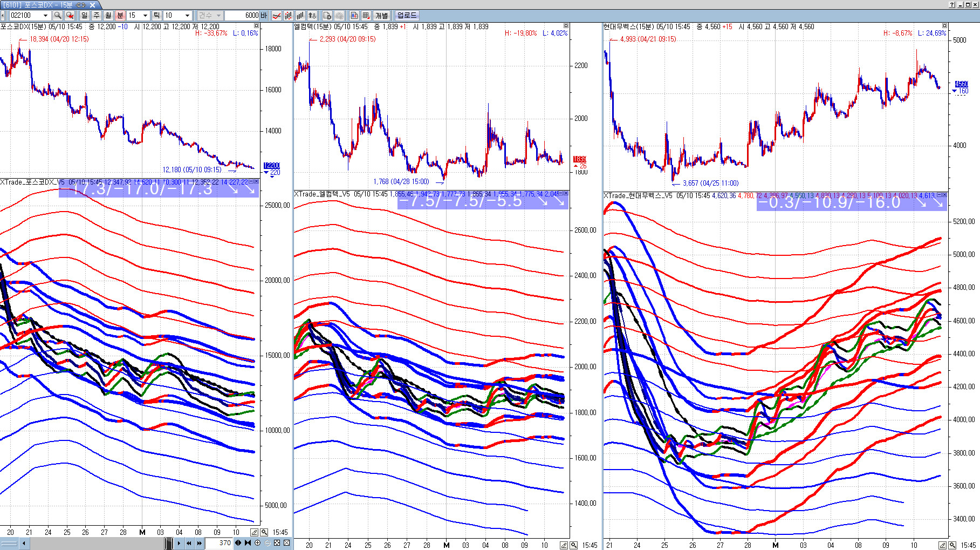Select the [6101] 포스코DX - 15분 tab

(x=44, y=4)
